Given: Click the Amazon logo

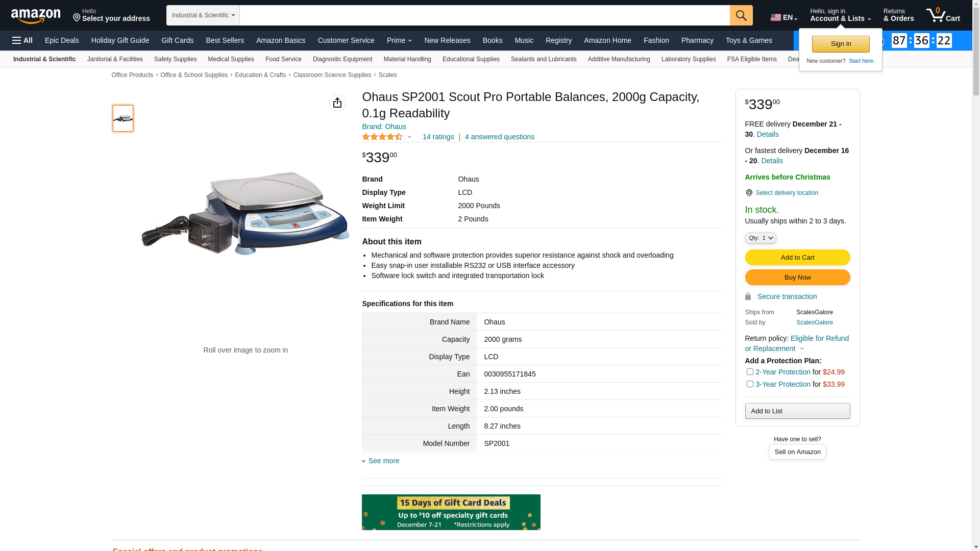Looking at the screenshot, I should click(x=36, y=16).
